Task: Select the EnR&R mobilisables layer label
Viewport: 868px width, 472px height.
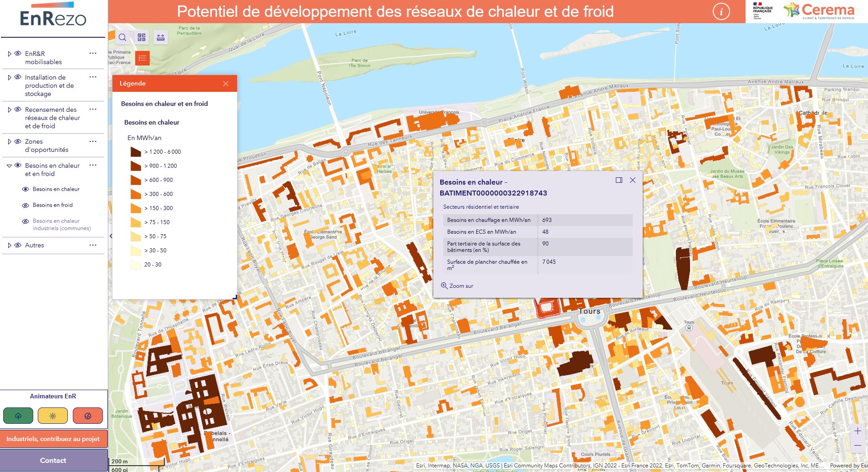Action: tap(43, 58)
